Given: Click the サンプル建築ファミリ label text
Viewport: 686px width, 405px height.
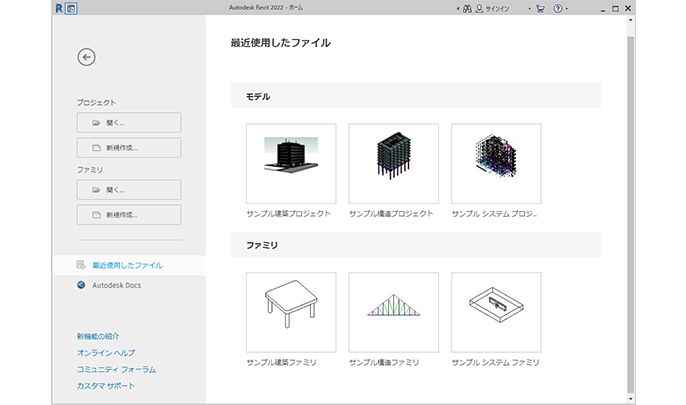Looking at the screenshot, I should point(281,363).
